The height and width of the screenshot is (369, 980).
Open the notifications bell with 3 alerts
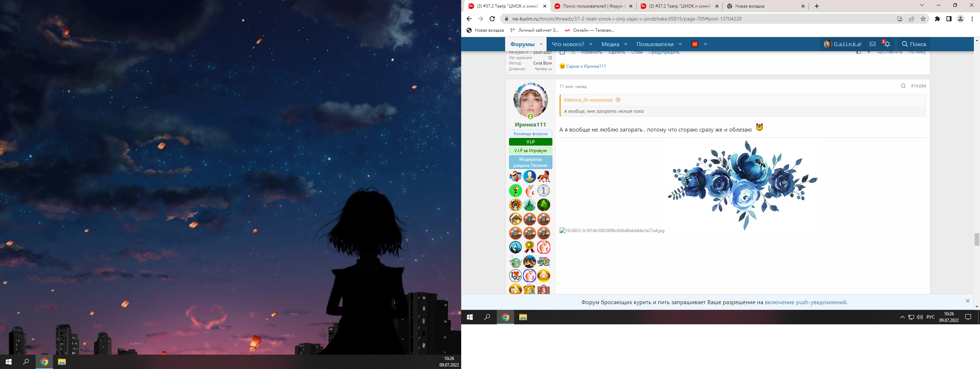point(887,44)
